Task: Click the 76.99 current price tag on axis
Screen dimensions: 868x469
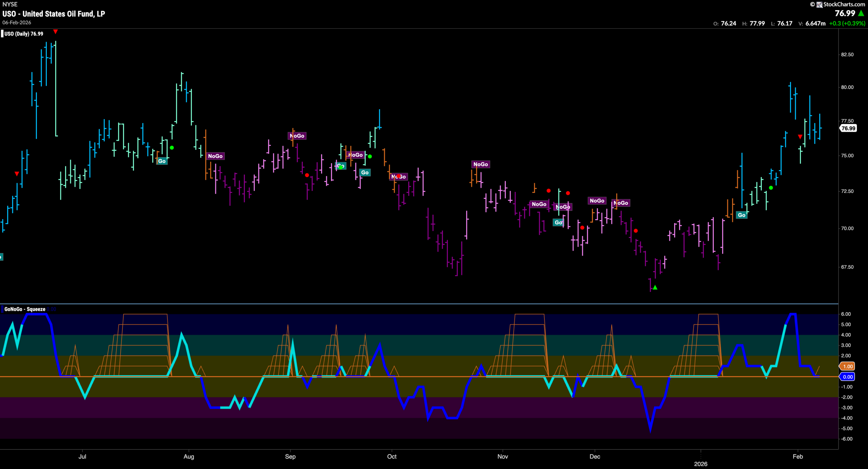Action: point(848,129)
